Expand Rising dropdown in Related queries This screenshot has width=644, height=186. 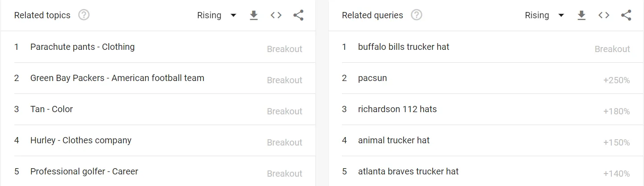(545, 16)
